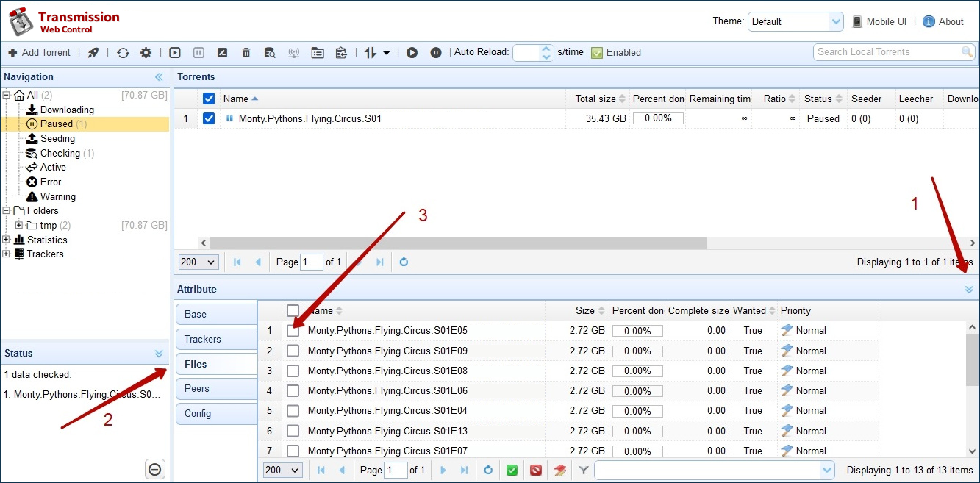The width and height of the screenshot is (980, 483).
Task: Open the About link
Action: coord(950,21)
